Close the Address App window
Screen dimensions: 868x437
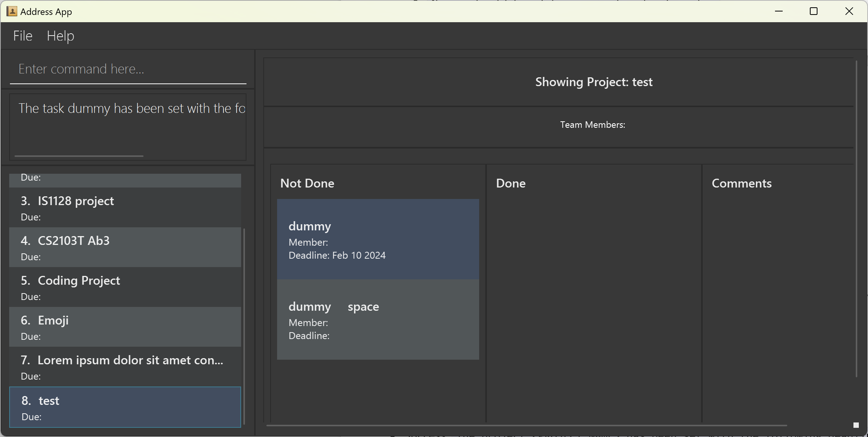tap(849, 11)
